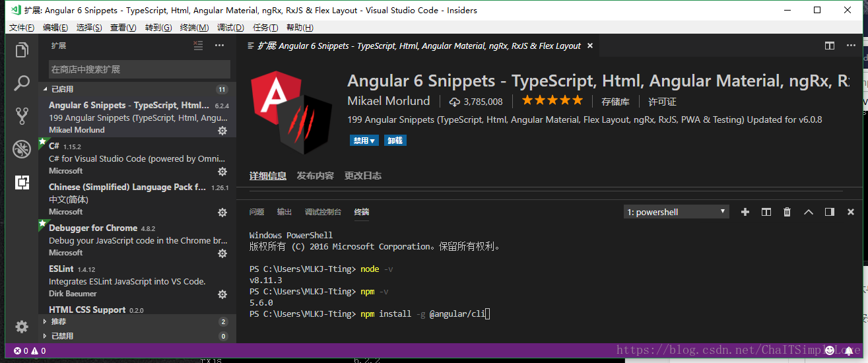This screenshot has height=363, width=868.
Task: Open the Manage gear in the activity bar
Action: pos(22,327)
